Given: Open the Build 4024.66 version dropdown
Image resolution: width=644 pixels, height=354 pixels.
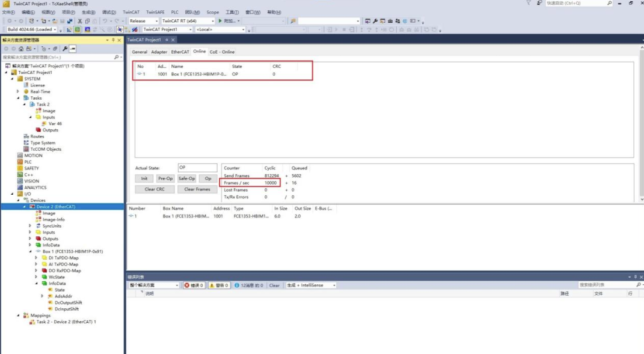Looking at the screenshot, I should point(54,29).
